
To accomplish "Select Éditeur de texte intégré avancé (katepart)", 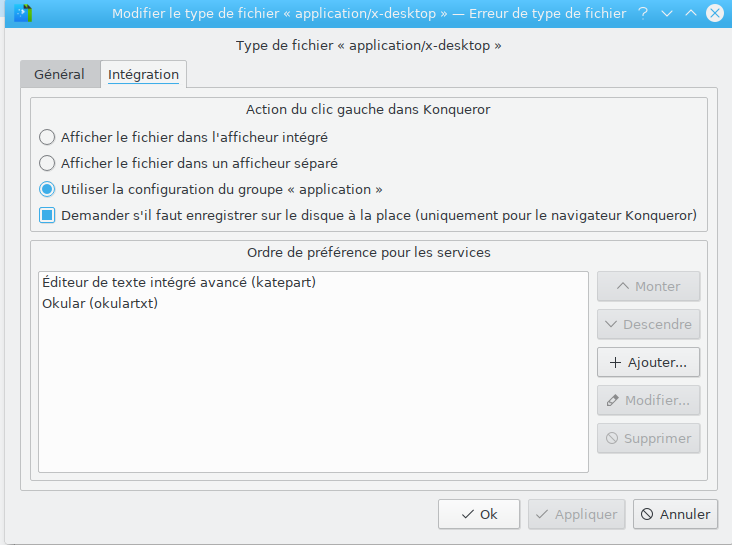I will [313, 282].
